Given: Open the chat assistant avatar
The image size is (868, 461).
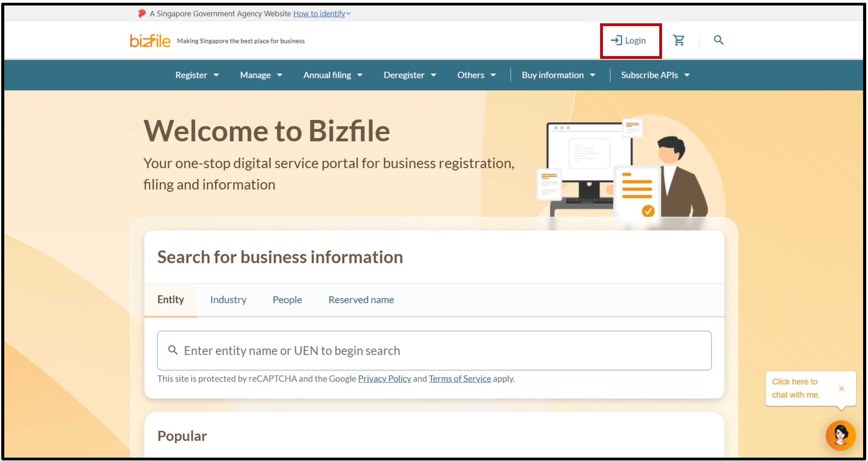Looking at the screenshot, I should (x=840, y=435).
